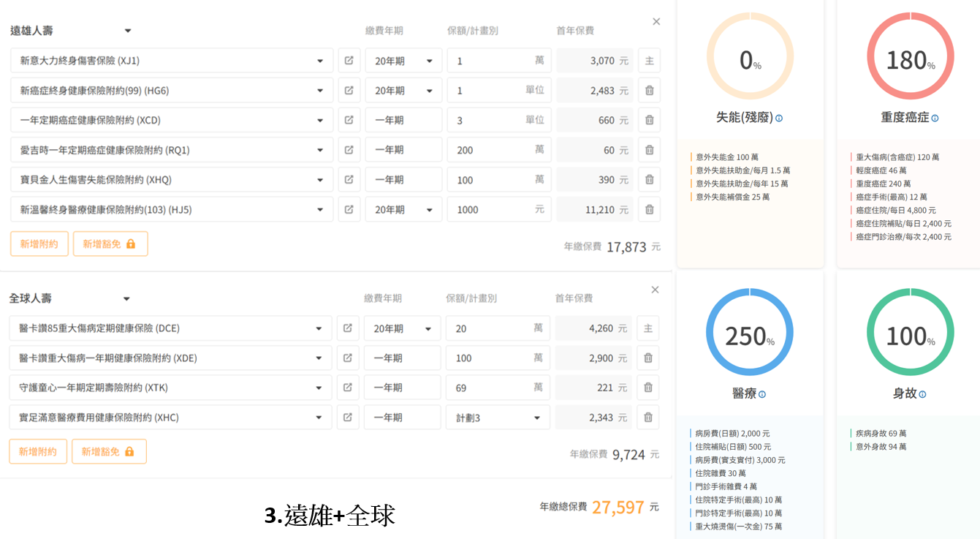Delete the 守護童心 (XTK) row
Screen dimensions: 980x539
pos(647,388)
